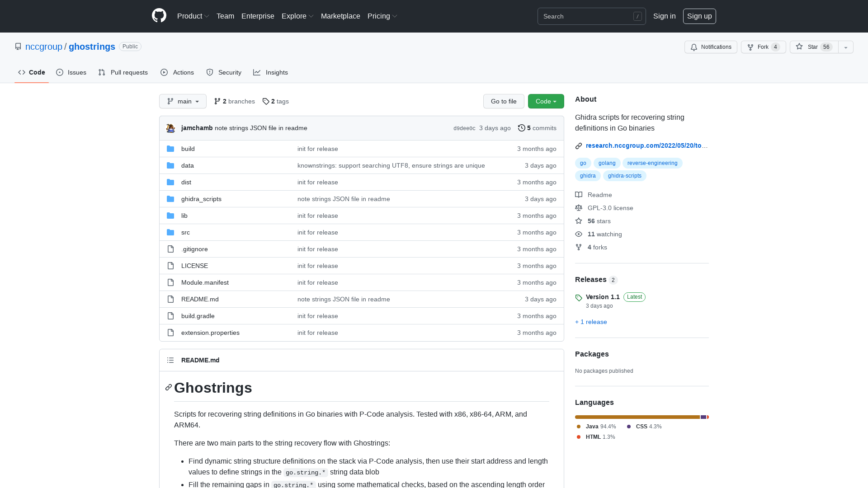Click the ghidra-scripts topic tag

click(624, 176)
